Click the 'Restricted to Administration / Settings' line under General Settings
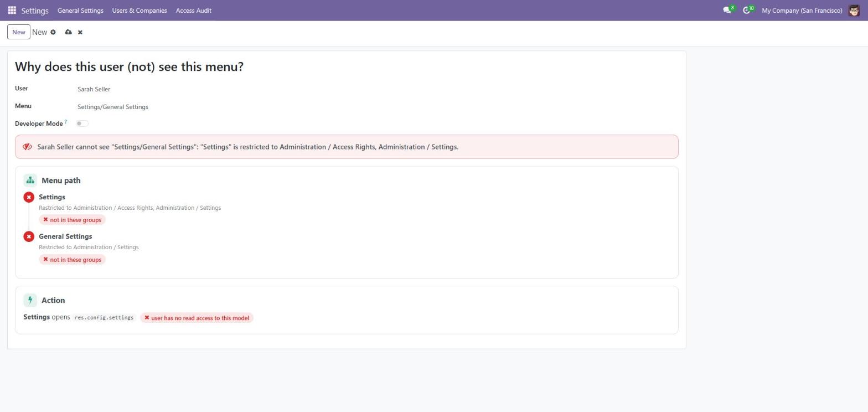Screen dimensions: 868x412 (x=89, y=247)
